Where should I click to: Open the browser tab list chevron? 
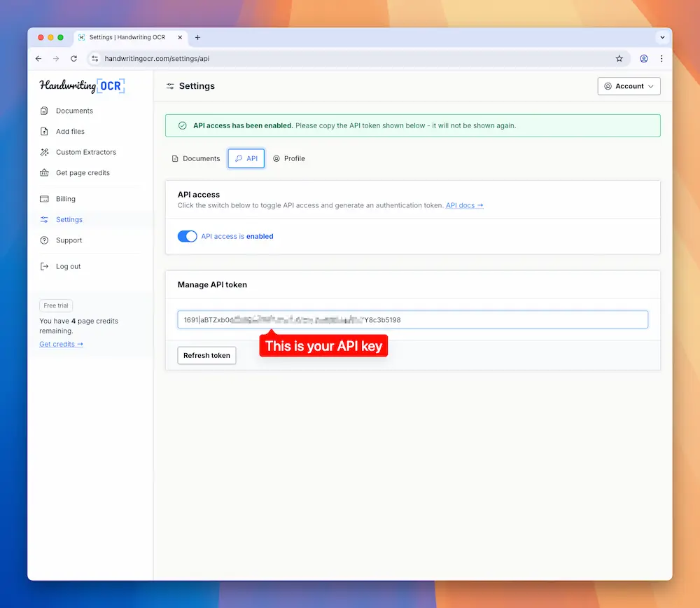661,38
